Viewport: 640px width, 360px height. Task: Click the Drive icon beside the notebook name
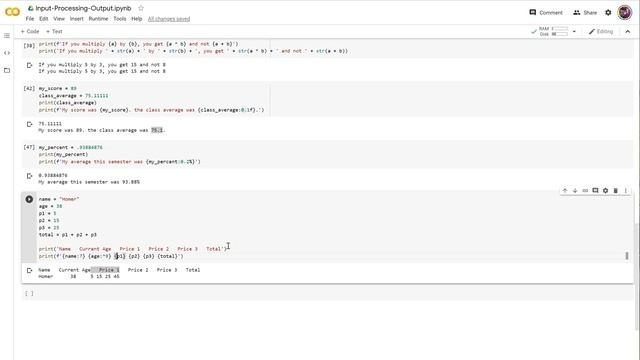[30, 8]
